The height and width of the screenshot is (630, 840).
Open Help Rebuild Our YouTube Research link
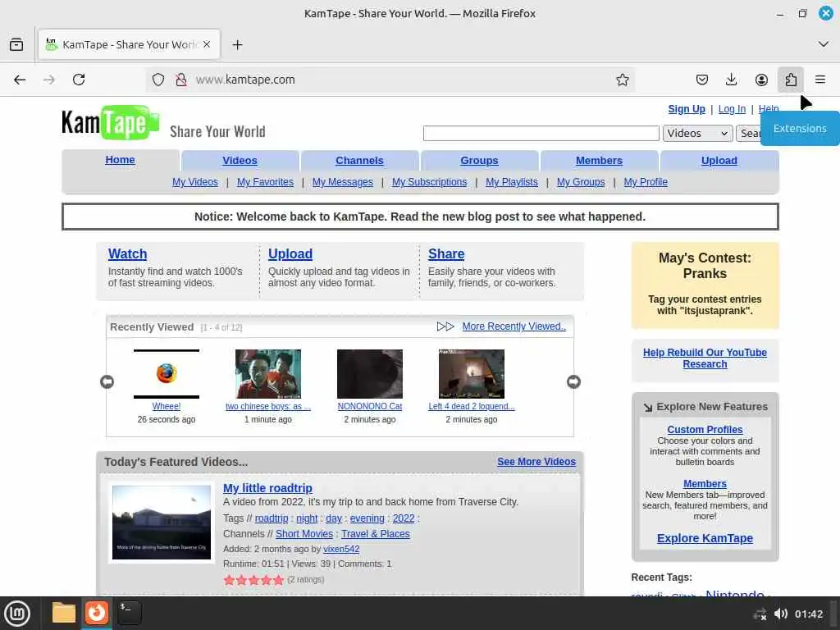(x=705, y=358)
